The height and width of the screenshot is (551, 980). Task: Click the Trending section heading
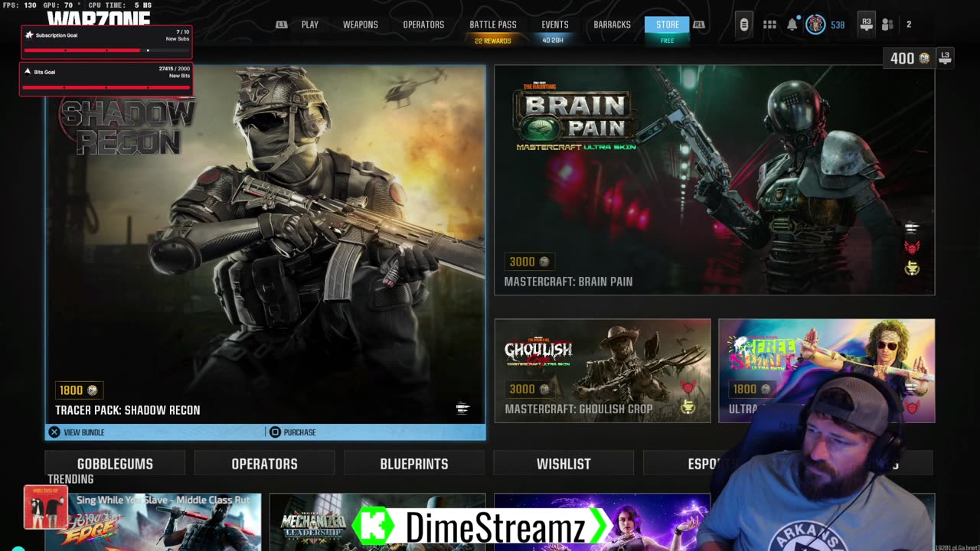(x=70, y=479)
